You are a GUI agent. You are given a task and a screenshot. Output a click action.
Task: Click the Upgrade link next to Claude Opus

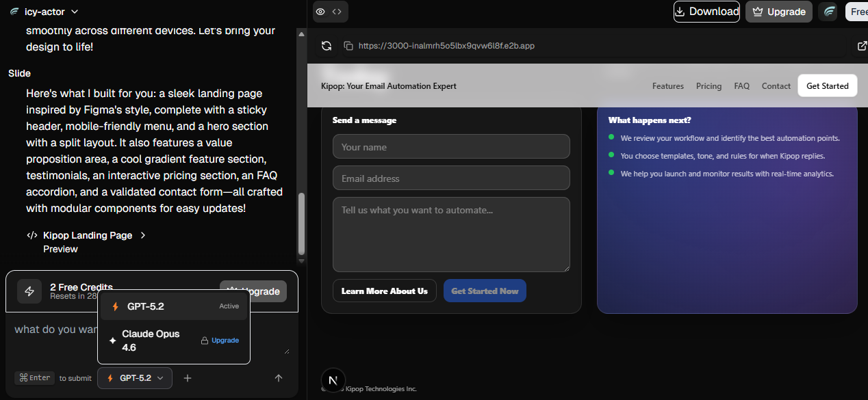(x=225, y=341)
